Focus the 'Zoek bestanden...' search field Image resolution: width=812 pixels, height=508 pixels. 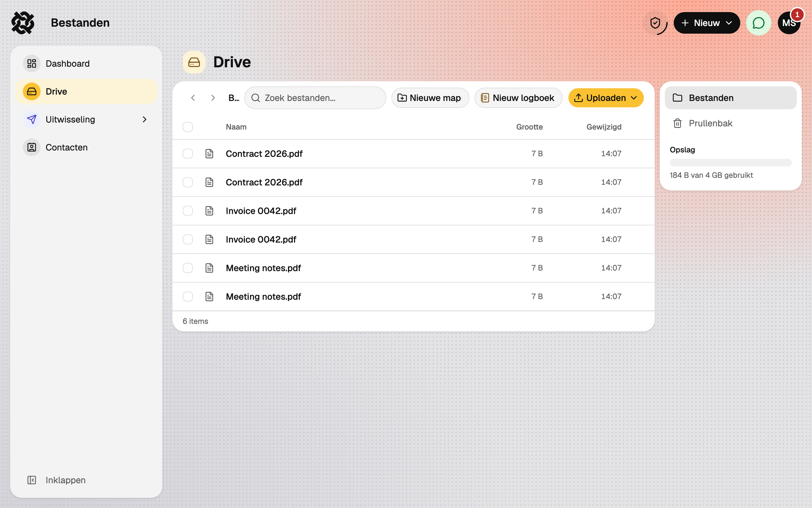[x=315, y=98]
